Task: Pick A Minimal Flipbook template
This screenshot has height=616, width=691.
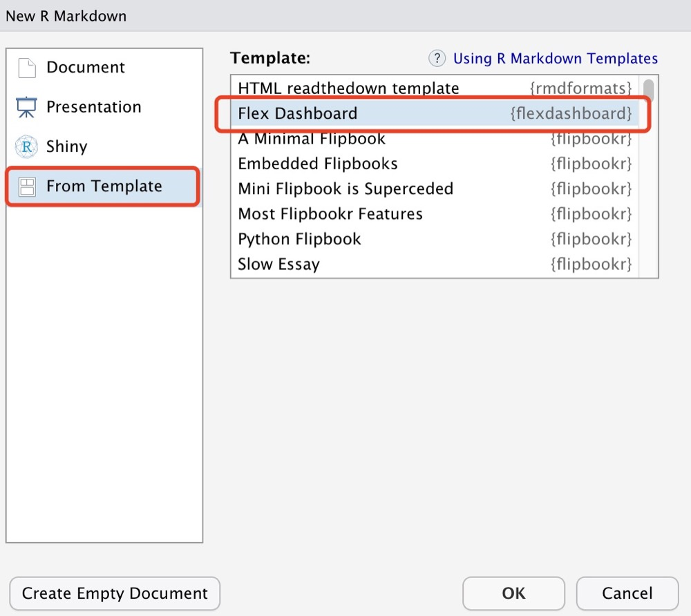Action: pos(312,139)
